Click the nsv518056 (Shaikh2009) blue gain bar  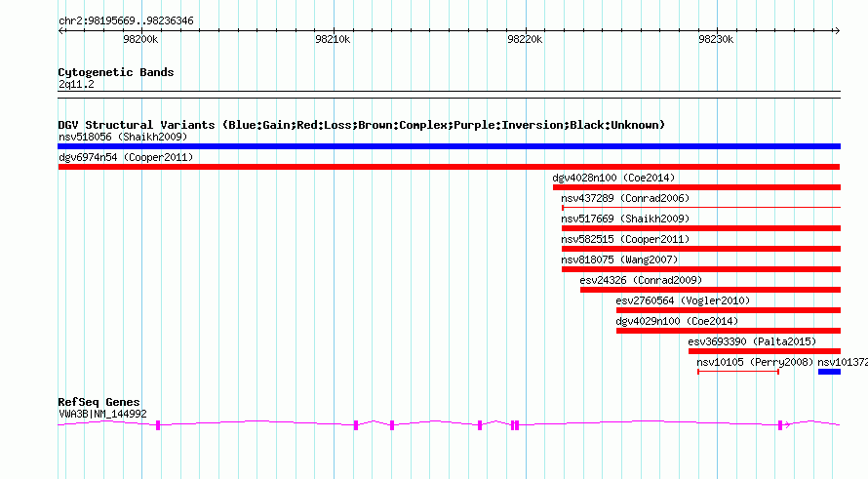coord(449,146)
